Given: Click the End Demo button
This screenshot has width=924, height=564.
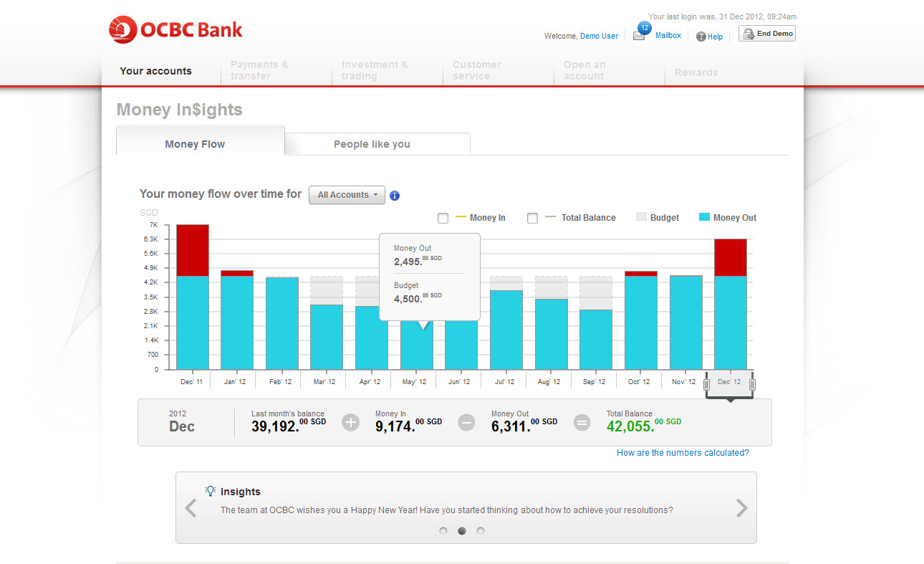Looking at the screenshot, I should [x=767, y=34].
